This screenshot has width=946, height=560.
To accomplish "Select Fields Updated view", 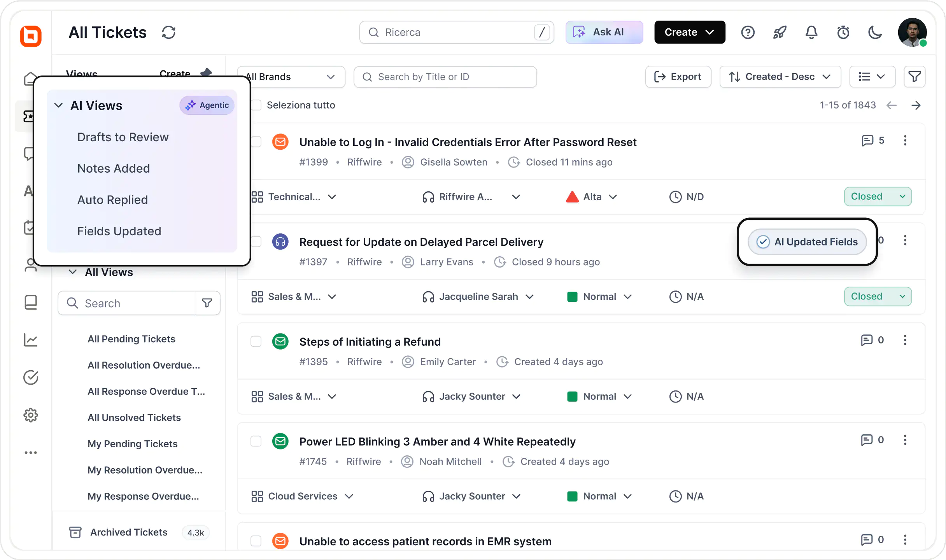I will pyautogui.click(x=119, y=231).
